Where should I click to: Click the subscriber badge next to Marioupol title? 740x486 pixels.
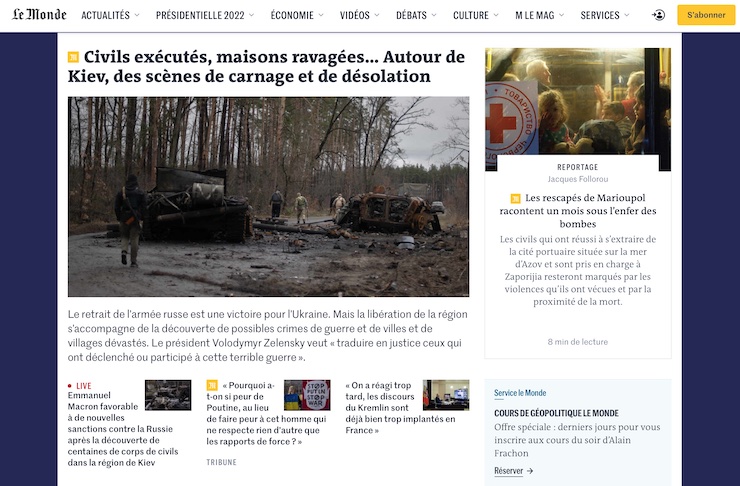tap(515, 198)
